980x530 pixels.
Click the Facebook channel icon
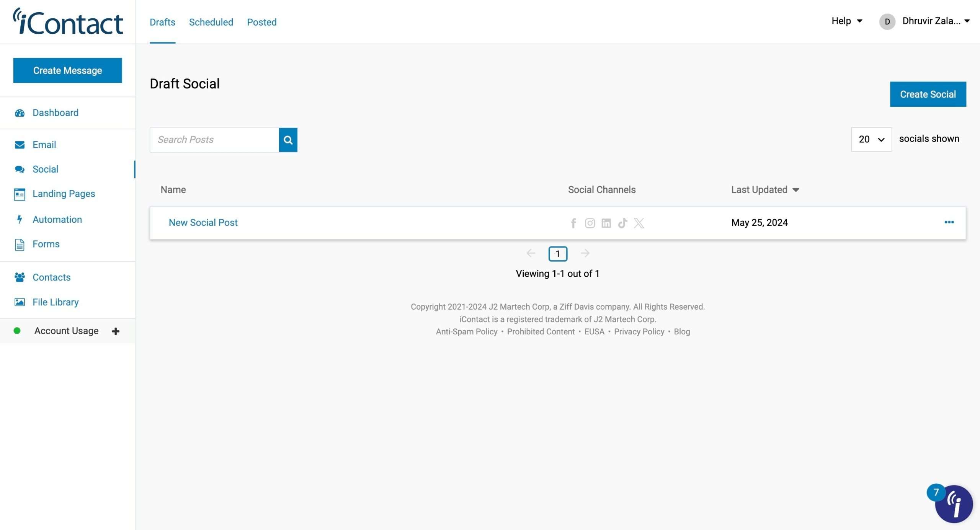click(x=573, y=223)
